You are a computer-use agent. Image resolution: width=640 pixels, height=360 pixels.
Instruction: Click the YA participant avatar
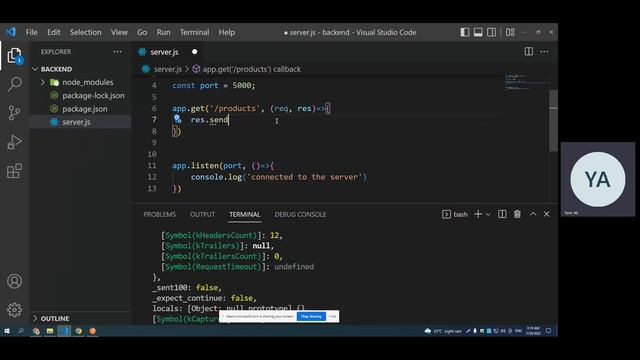(x=598, y=179)
